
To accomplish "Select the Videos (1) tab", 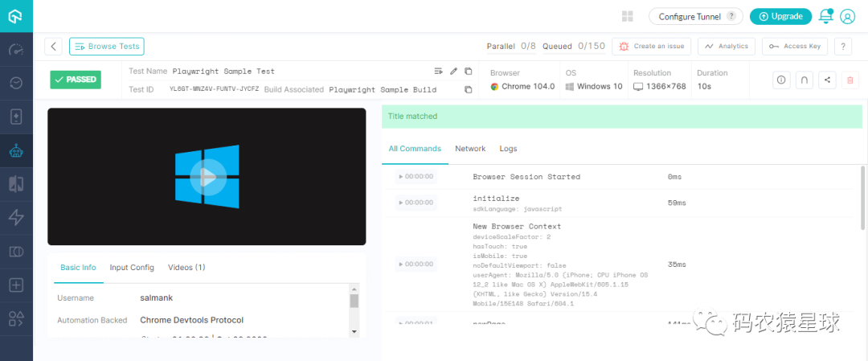I will point(186,268).
